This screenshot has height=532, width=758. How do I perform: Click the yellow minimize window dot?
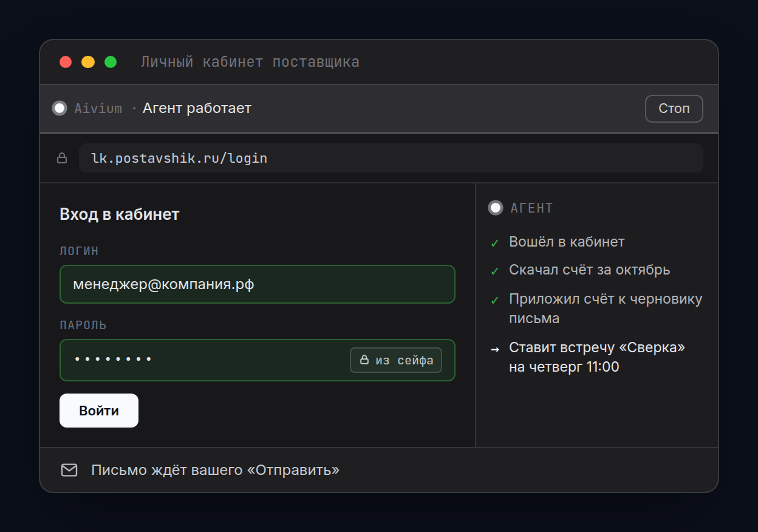coord(88,62)
